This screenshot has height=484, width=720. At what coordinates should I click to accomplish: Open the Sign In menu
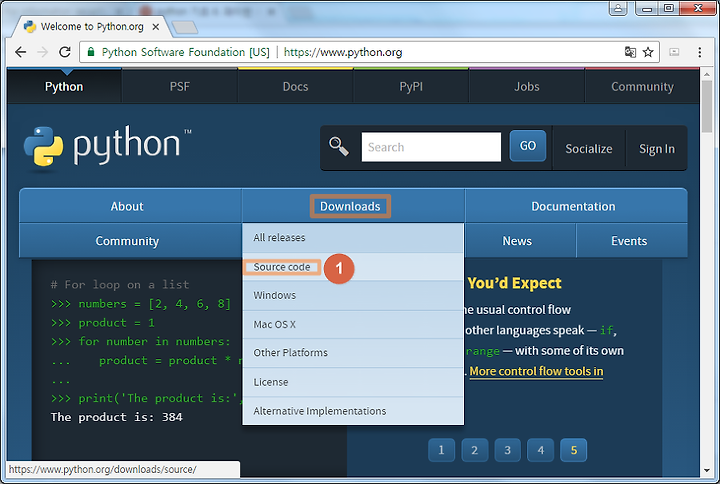tap(657, 149)
